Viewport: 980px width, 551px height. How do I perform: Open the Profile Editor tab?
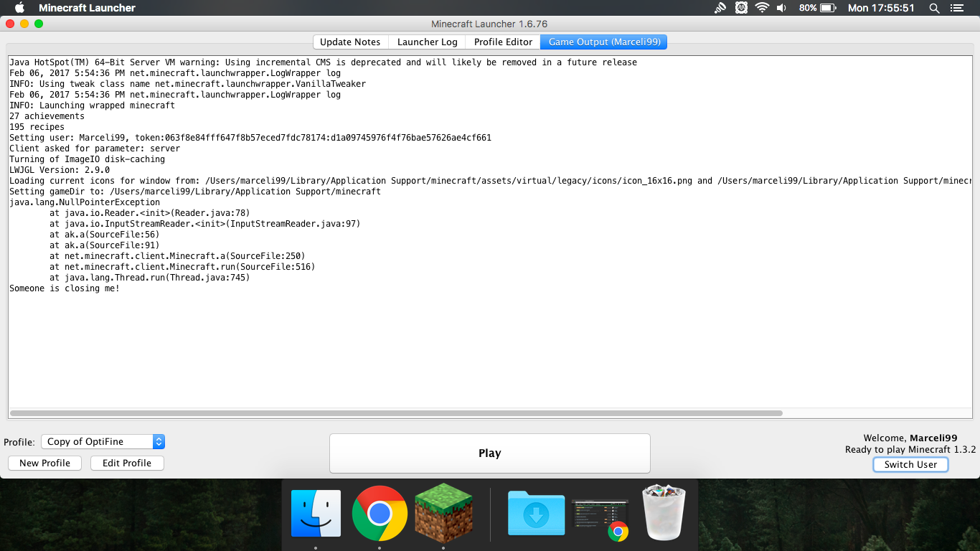[503, 42]
